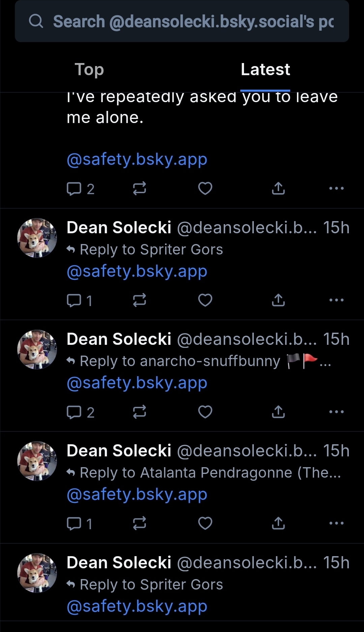Share the reply to Atalanta Pendragonne
Screen dimensions: 364x632
(x=278, y=523)
